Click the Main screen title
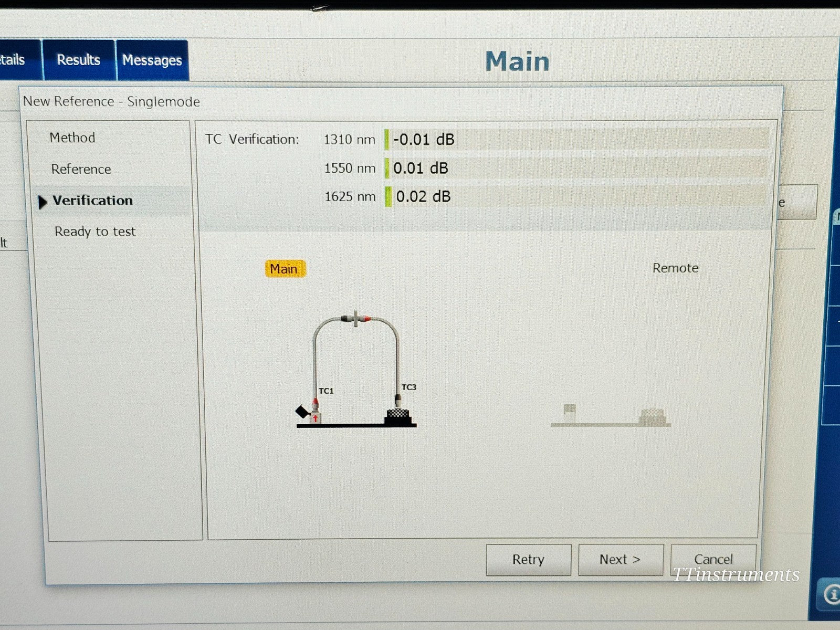Viewport: 840px width, 630px height. pos(517,61)
